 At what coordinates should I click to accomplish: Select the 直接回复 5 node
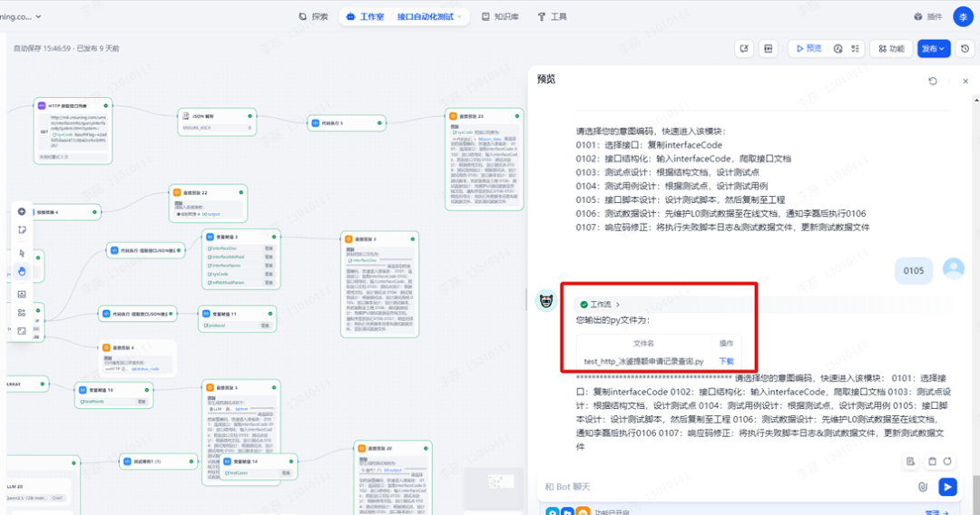(240, 432)
